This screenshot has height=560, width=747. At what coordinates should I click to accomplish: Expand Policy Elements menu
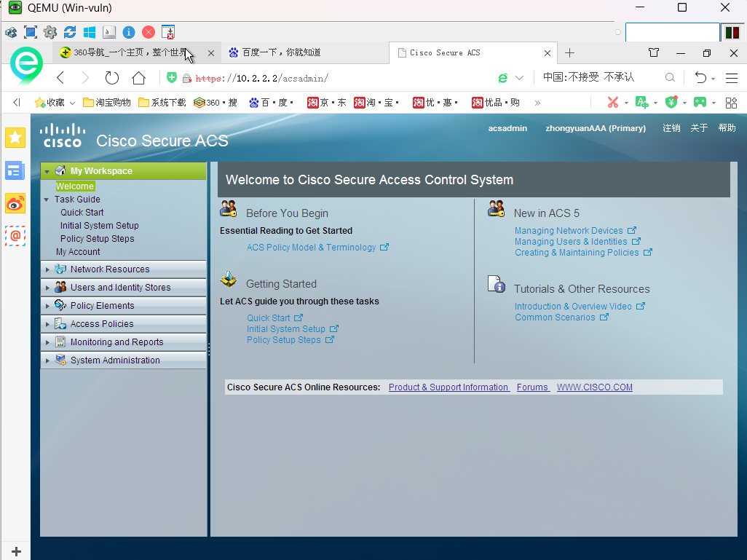tap(47, 306)
